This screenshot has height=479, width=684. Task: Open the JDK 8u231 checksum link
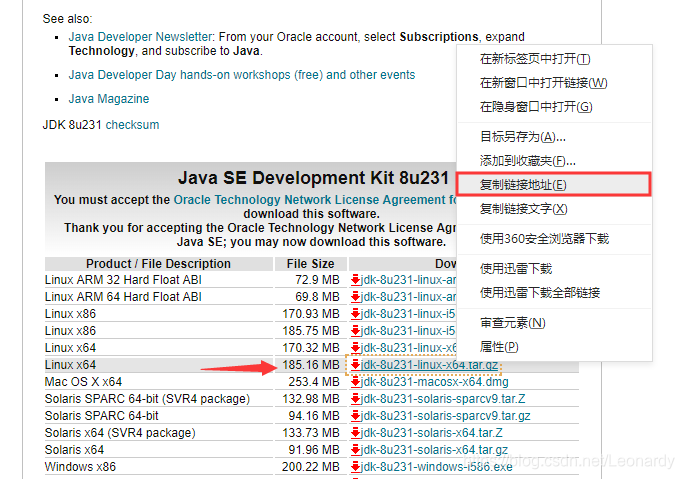[132, 125]
